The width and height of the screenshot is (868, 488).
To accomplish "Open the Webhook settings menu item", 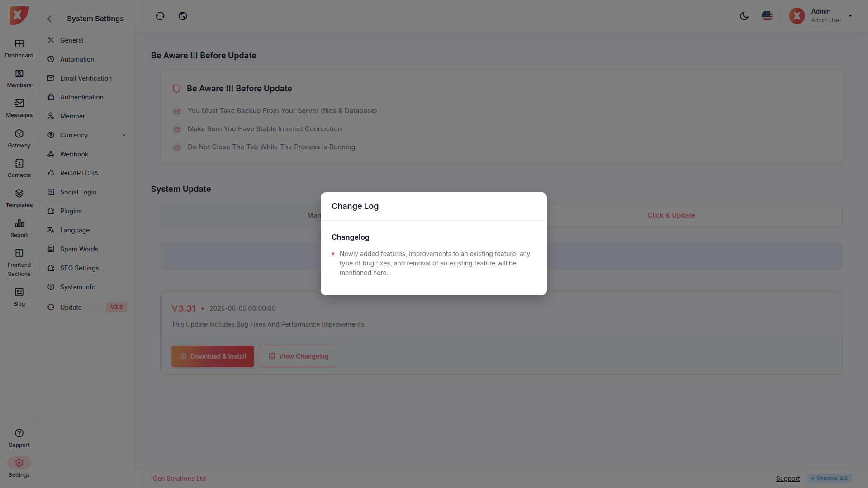I will 74,154.
